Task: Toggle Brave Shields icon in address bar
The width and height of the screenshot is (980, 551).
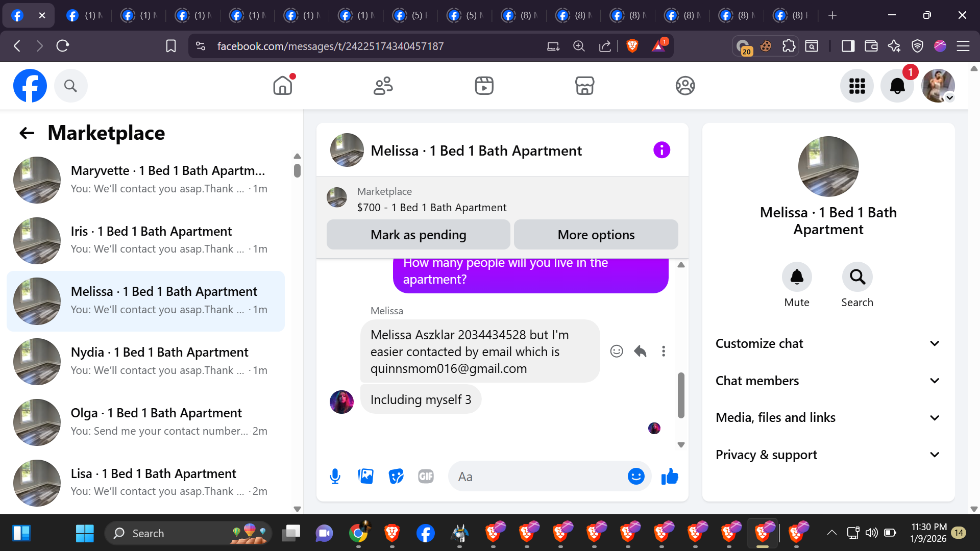Action: pyautogui.click(x=632, y=46)
